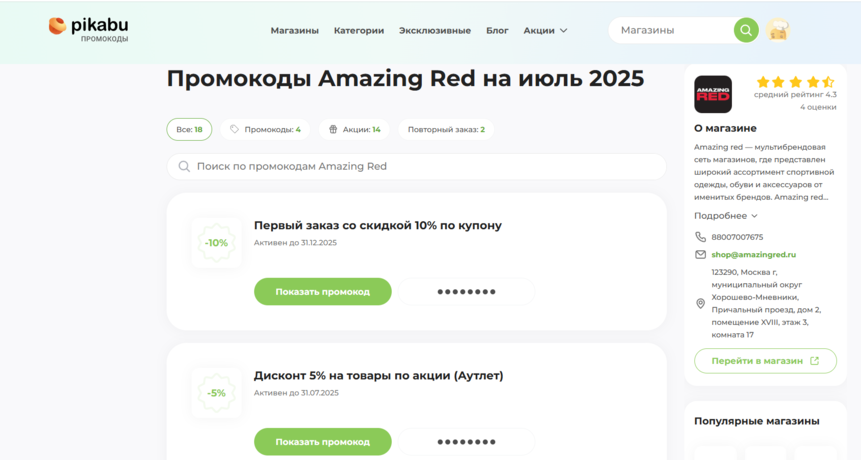Click the Активен до 31.12.2025 text
Image resolution: width=861 pixels, height=460 pixels.
click(295, 243)
